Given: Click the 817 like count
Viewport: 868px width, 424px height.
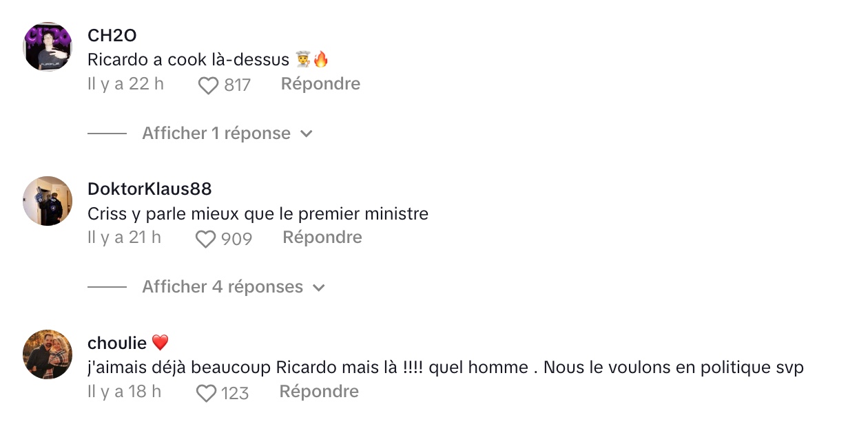Looking at the screenshot, I should pos(238,85).
